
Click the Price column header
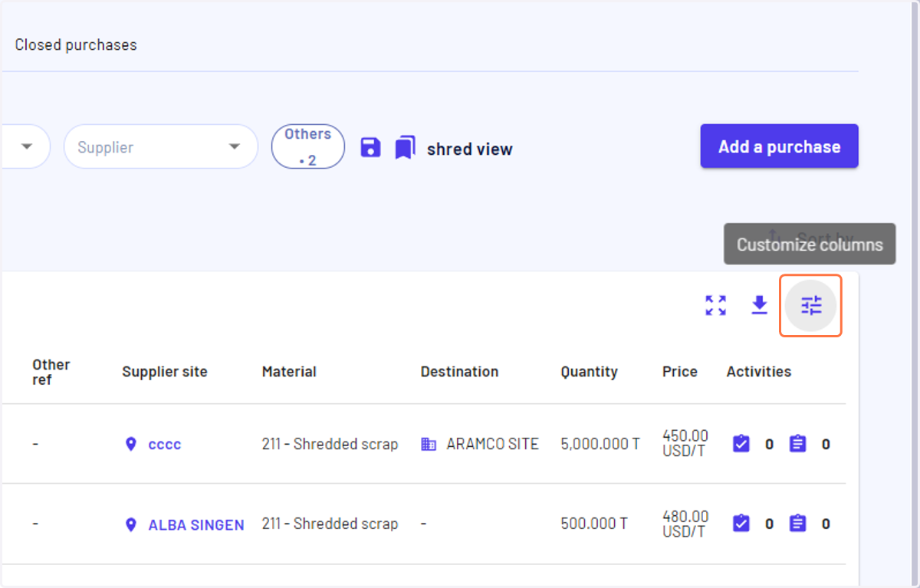click(x=680, y=372)
